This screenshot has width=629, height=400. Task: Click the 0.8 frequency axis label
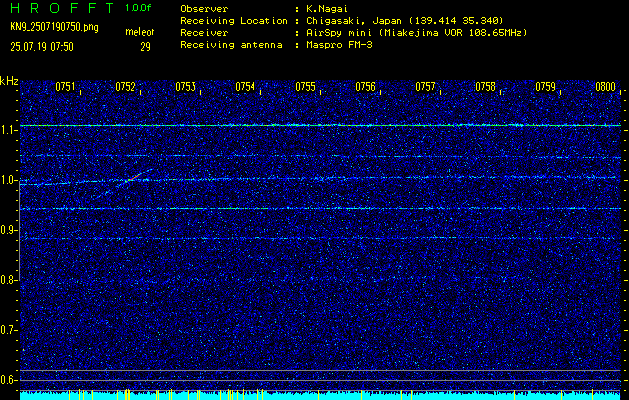tap(8, 280)
